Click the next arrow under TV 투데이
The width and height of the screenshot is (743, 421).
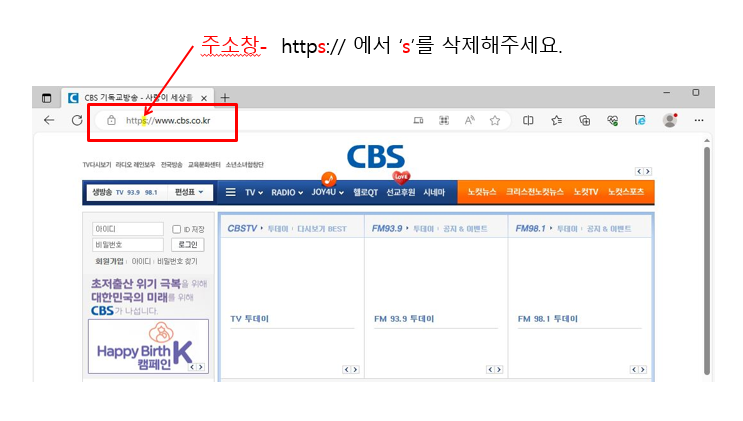tap(355, 369)
